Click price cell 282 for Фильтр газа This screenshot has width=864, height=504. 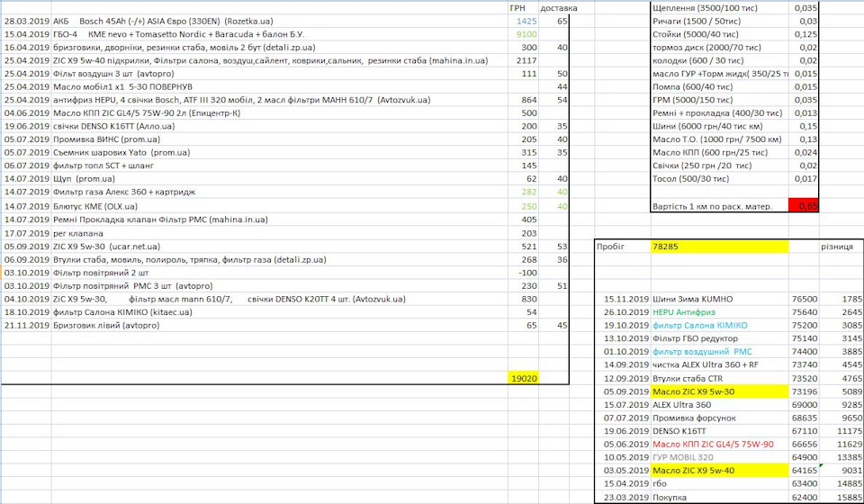tap(524, 192)
